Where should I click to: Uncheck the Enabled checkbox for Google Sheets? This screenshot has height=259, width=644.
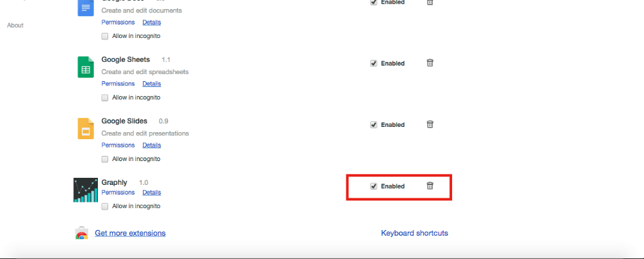[x=374, y=63]
